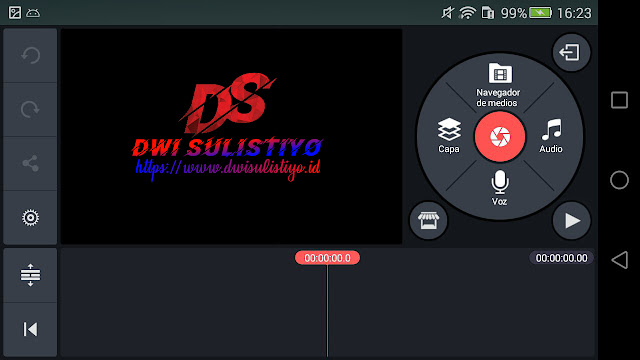Add a Capa layer
The image size is (640, 360).
click(449, 136)
